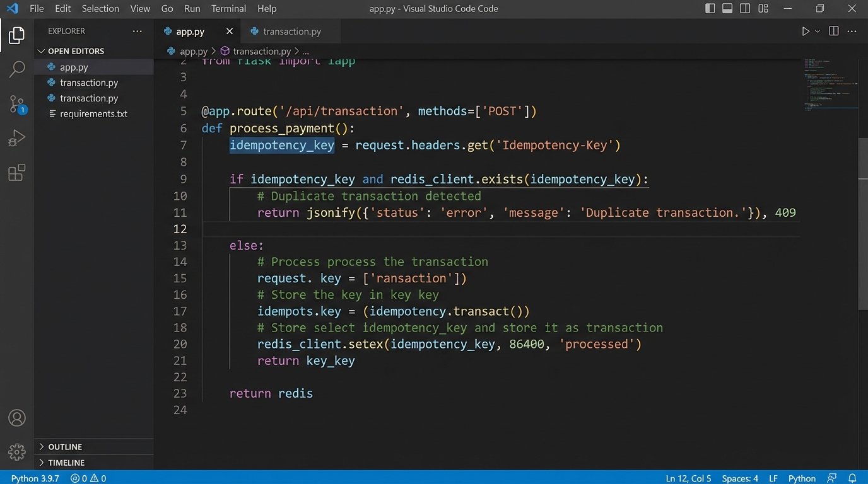Image resolution: width=868 pixels, height=484 pixels.
Task: Open the Manage gear menu
Action: [x=16, y=452]
